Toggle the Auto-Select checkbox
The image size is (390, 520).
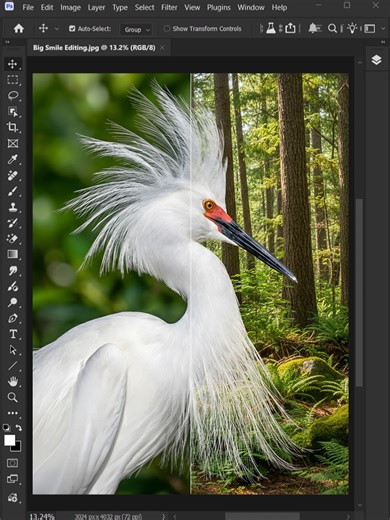click(x=72, y=29)
